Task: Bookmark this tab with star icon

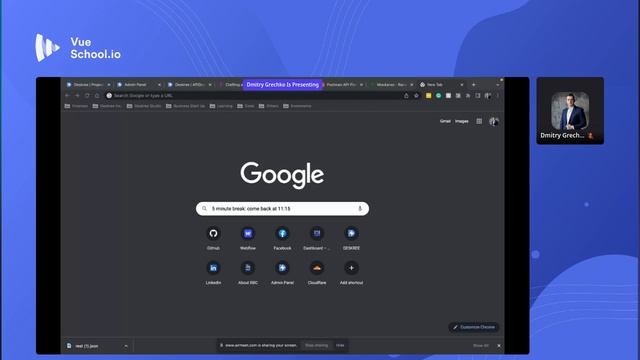Action: pos(416,96)
